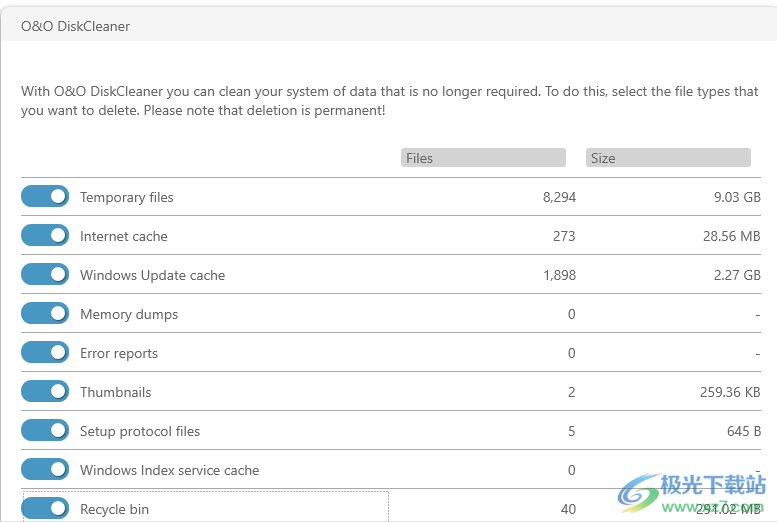Click the 8,294 files count

[559, 197]
